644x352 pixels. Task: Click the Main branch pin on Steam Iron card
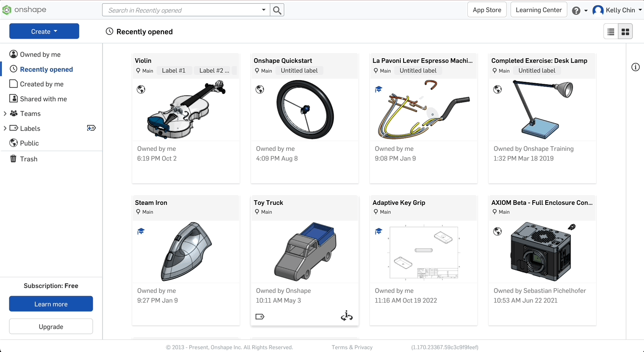[138, 212]
